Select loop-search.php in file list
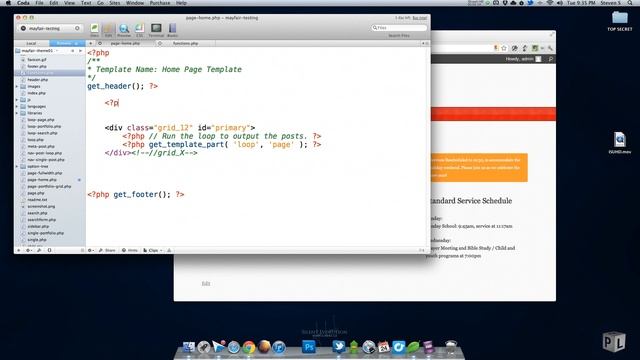This screenshot has height=360, width=640. (42, 133)
